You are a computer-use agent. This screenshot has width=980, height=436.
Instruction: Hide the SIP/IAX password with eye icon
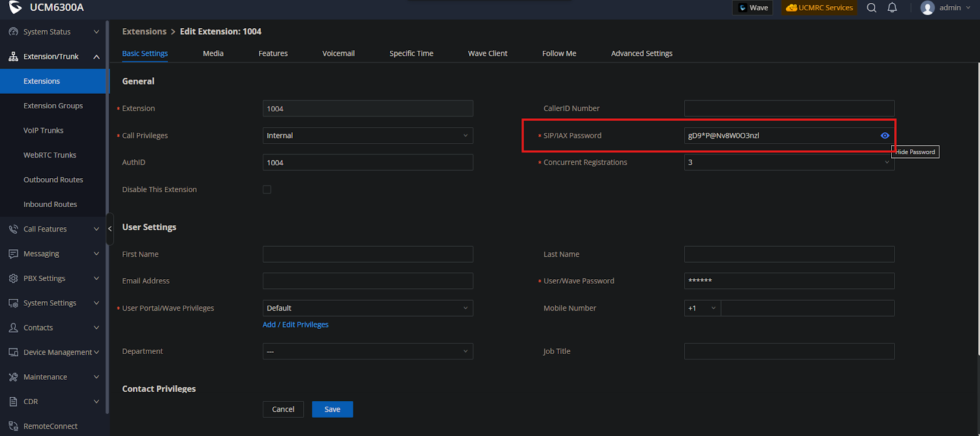(x=885, y=136)
